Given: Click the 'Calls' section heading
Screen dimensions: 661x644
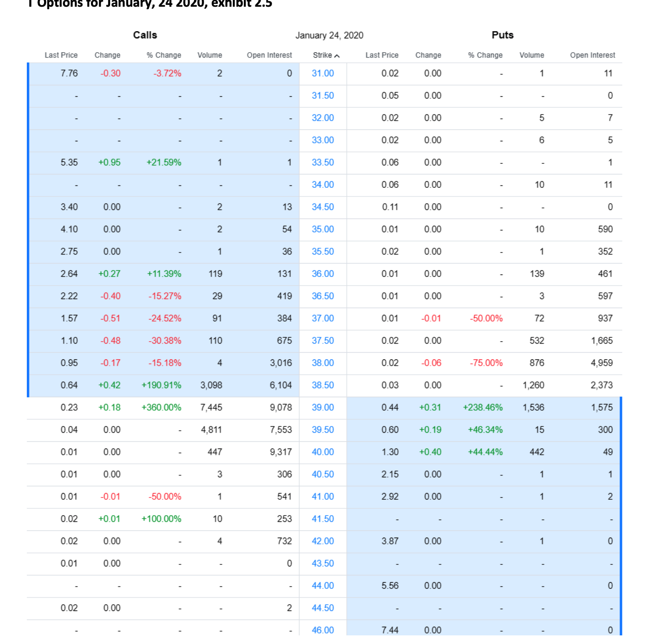Looking at the screenshot, I should coord(145,35).
